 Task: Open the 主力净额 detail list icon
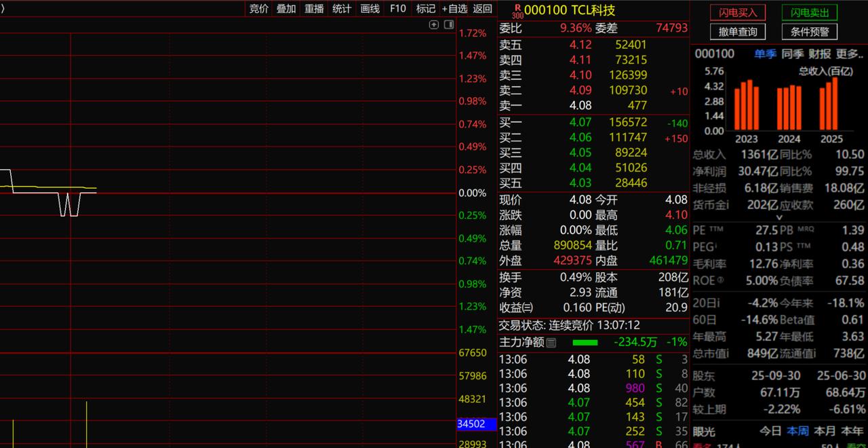(x=551, y=342)
